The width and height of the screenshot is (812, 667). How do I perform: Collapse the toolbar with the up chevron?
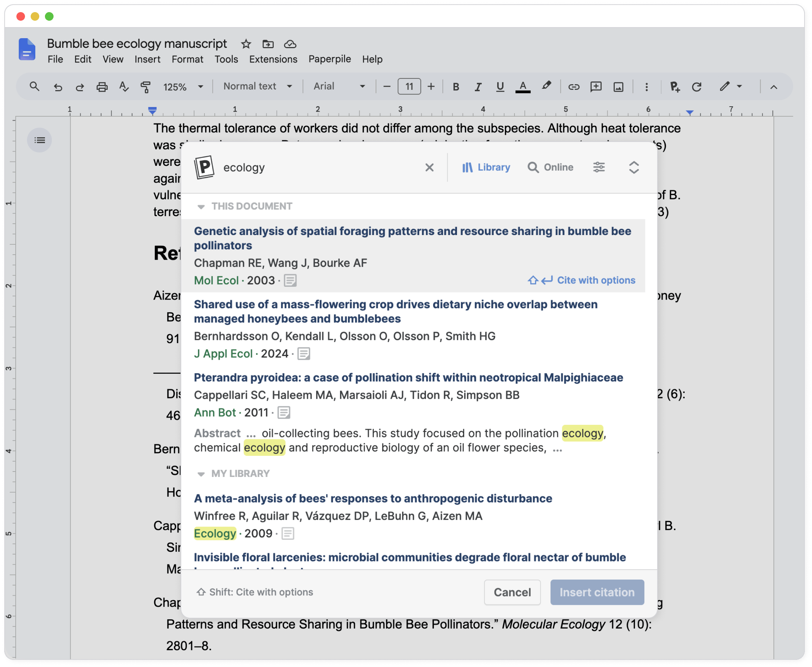tap(774, 87)
